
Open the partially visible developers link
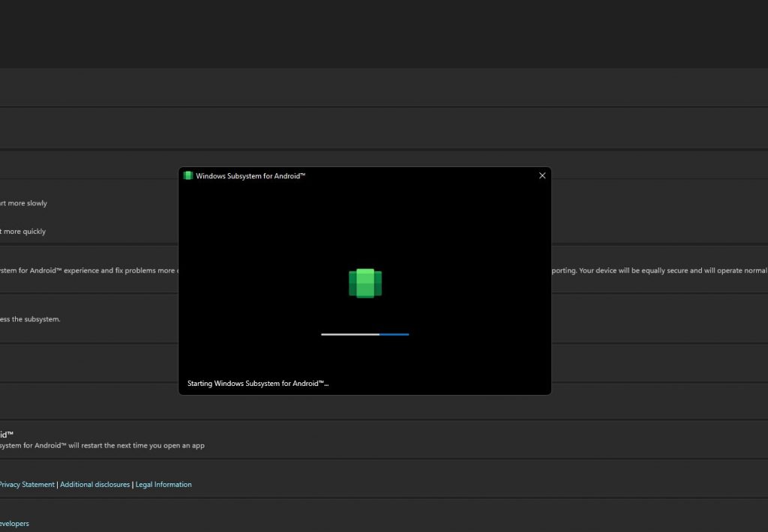point(14,524)
